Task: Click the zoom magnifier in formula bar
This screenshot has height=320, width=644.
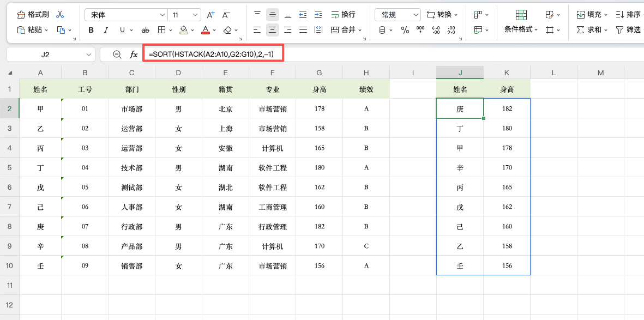Action: click(117, 54)
